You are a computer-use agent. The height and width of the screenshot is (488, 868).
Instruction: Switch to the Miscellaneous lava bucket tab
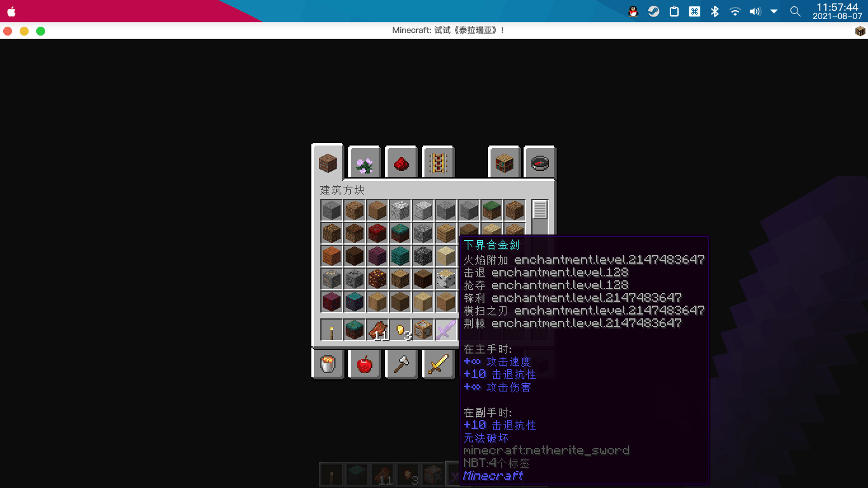[328, 363]
